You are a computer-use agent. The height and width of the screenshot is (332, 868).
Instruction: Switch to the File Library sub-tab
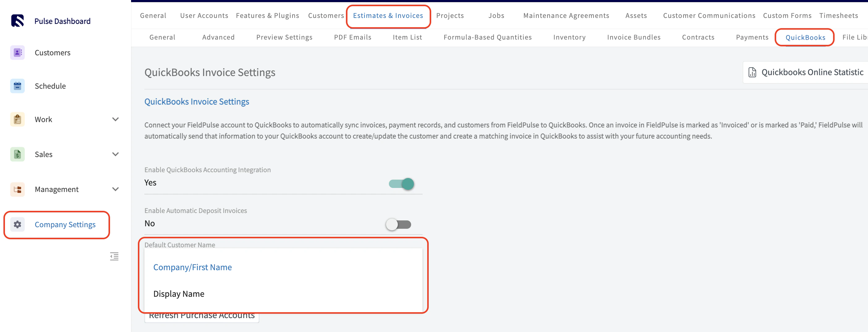click(855, 37)
